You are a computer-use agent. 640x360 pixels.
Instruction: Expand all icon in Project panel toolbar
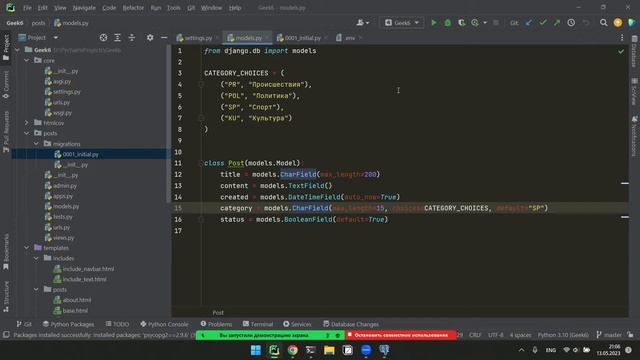pos(117,38)
